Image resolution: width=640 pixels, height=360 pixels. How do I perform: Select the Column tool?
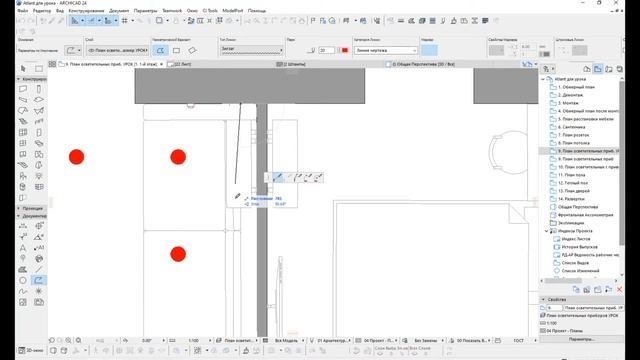click(39, 89)
